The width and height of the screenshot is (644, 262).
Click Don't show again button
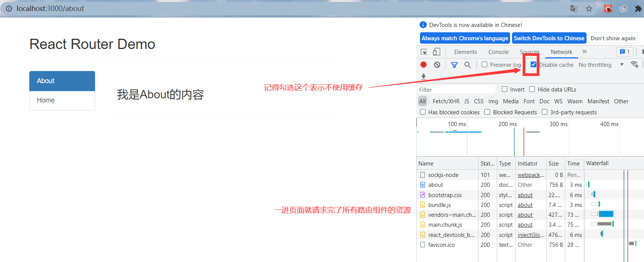613,38
